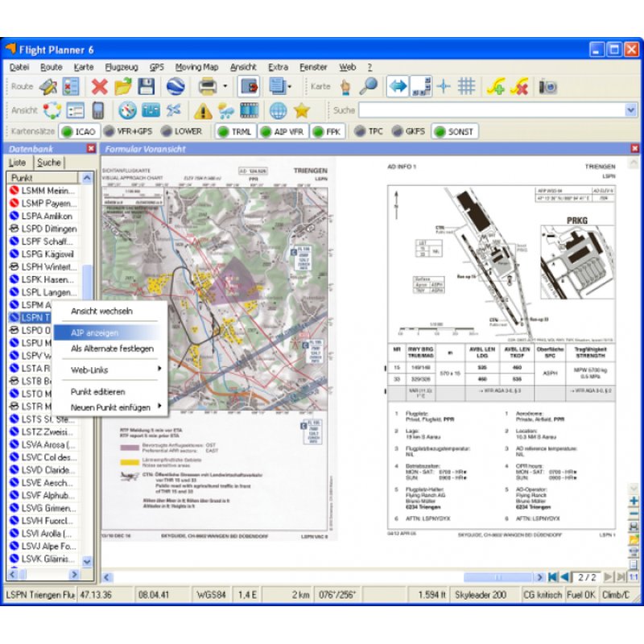Screen dimensions: 644x644
Task: Click the blue airplane crosshair icon
Action: point(444,87)
